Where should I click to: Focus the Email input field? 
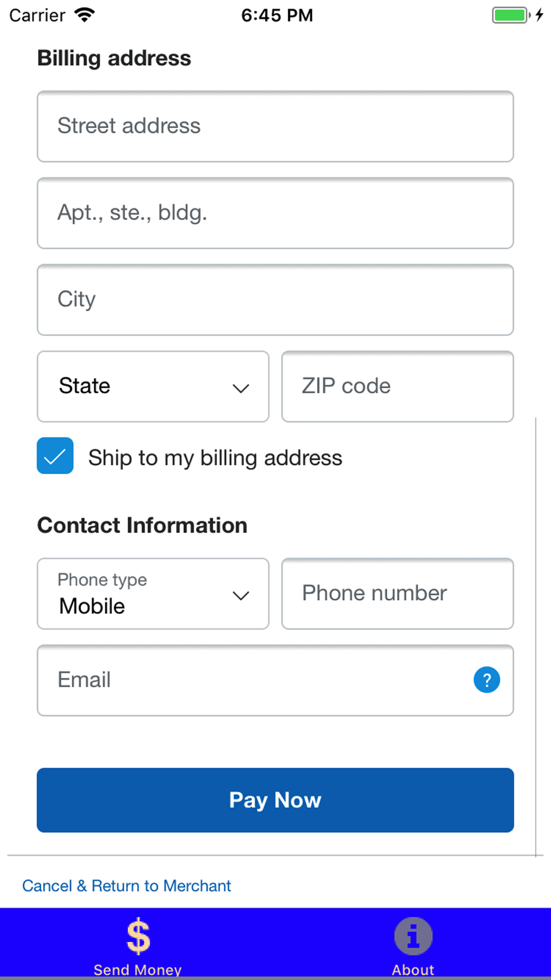tap(253, 680)
